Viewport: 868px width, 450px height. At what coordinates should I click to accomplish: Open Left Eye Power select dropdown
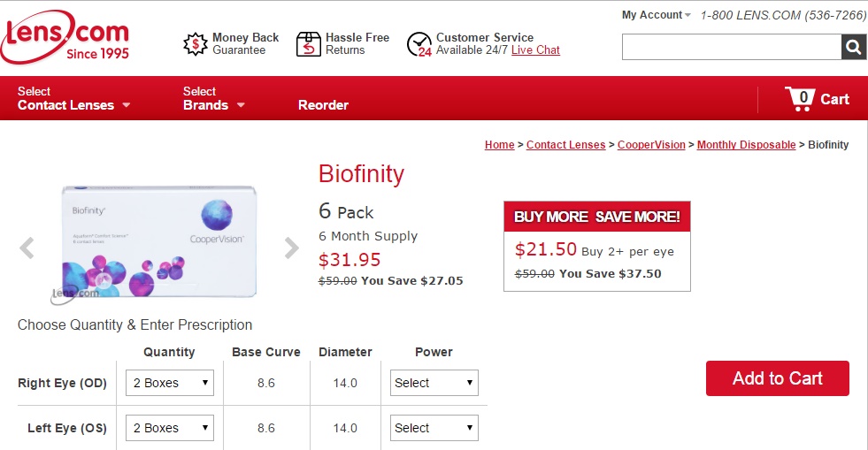(434, 428)
